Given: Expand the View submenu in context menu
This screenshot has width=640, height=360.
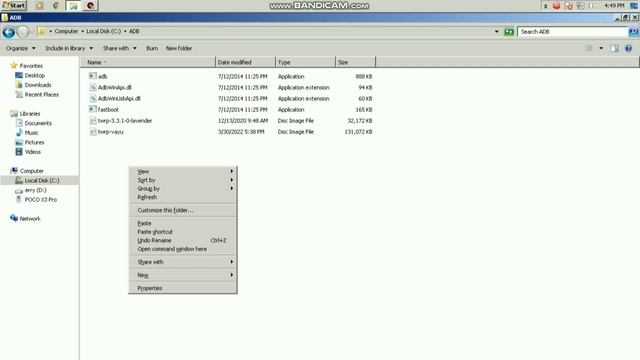Looking at the screenshot, I should point(182,171).
